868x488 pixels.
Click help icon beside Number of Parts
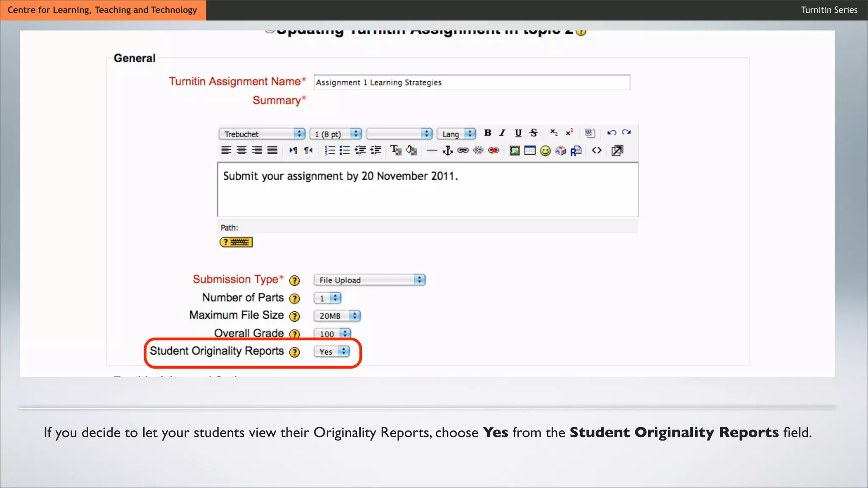pyautogui.click(x=295, y=299)
